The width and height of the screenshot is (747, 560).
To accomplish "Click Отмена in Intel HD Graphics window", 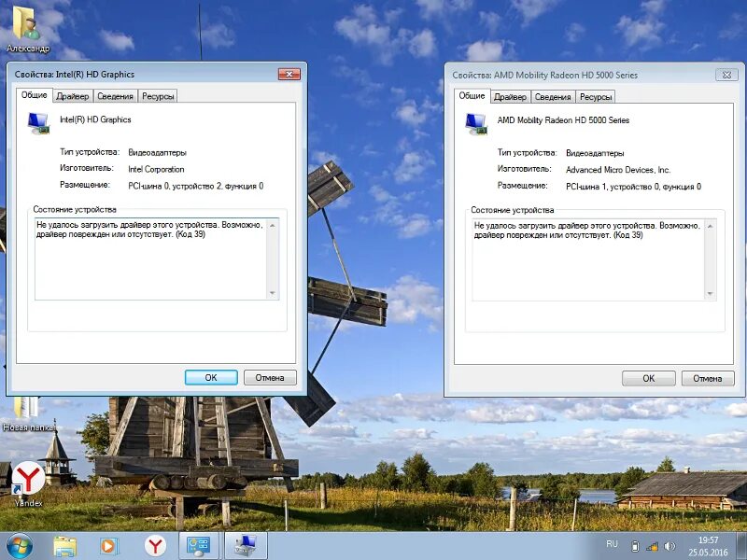I will tap(270, 378).
